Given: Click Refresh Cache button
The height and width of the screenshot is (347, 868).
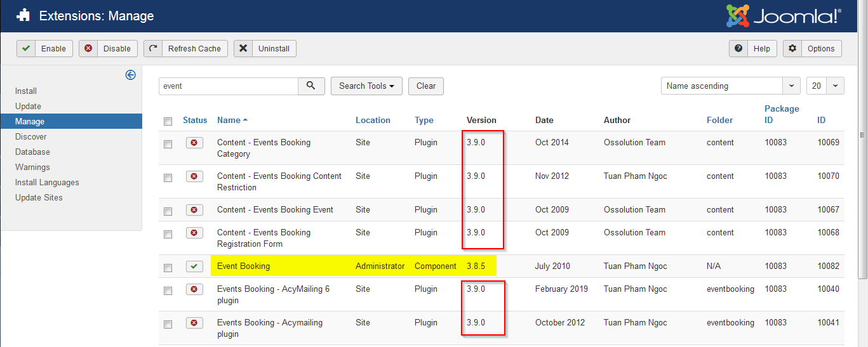Looking at the screenshot, I should click(x=185, y=49).
